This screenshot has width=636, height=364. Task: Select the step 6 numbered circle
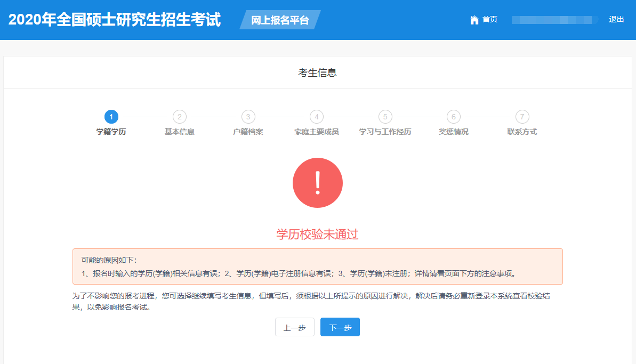tap(453, 117)
